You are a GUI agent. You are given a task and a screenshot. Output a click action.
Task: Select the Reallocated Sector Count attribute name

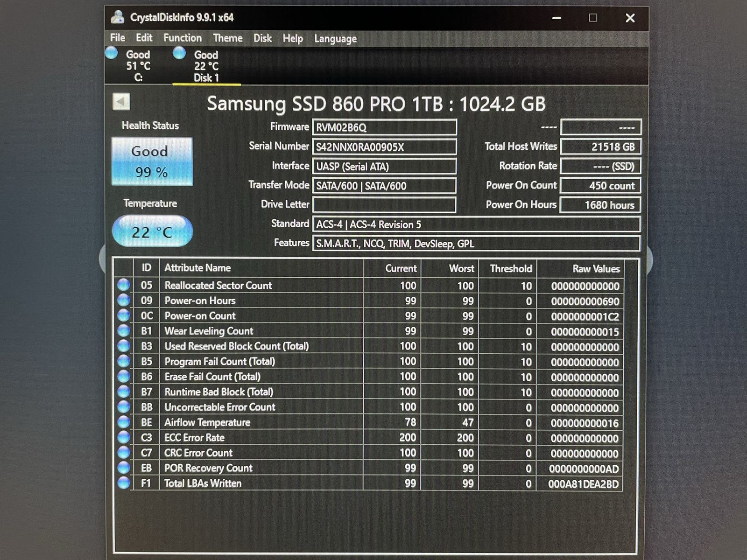tap(218, 285)
